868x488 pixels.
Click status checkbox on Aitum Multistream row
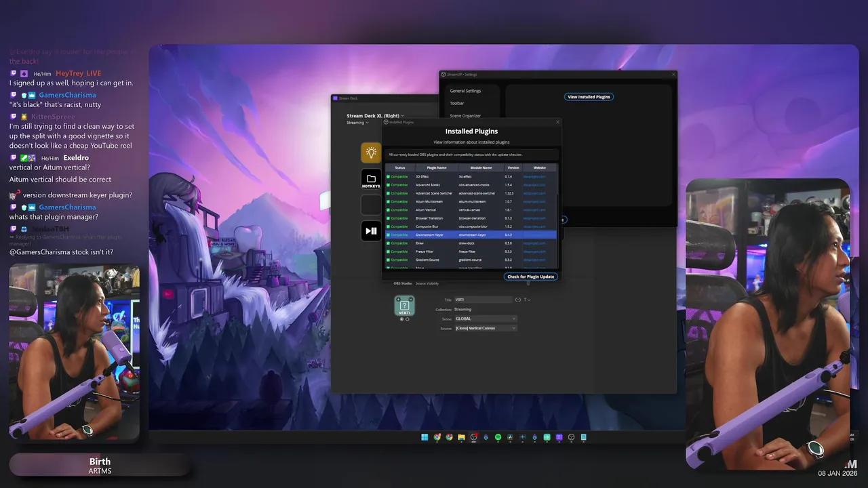pos(389,201)
